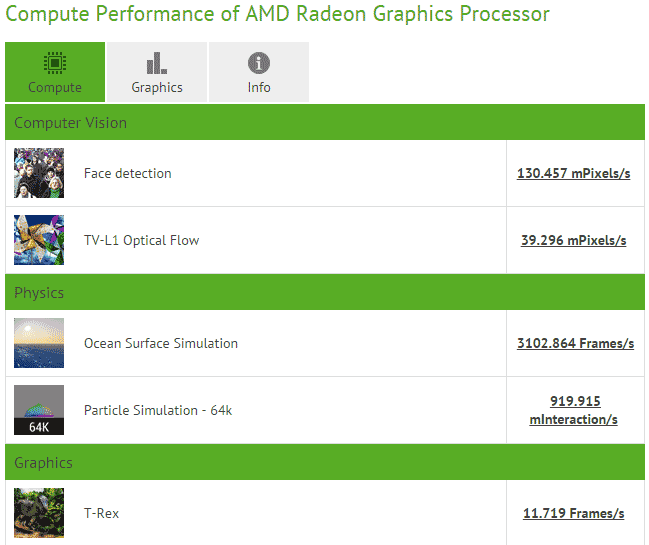This screenshot has height=545, width=649.
Task: Open the T-Rex benchmark thumbnail
Action: click(39, 513)
